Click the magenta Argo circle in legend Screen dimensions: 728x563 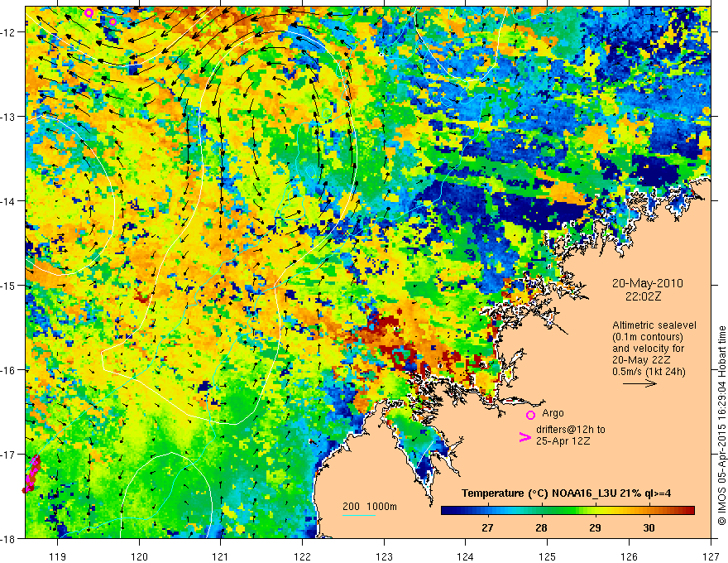(x=530, y=415)
